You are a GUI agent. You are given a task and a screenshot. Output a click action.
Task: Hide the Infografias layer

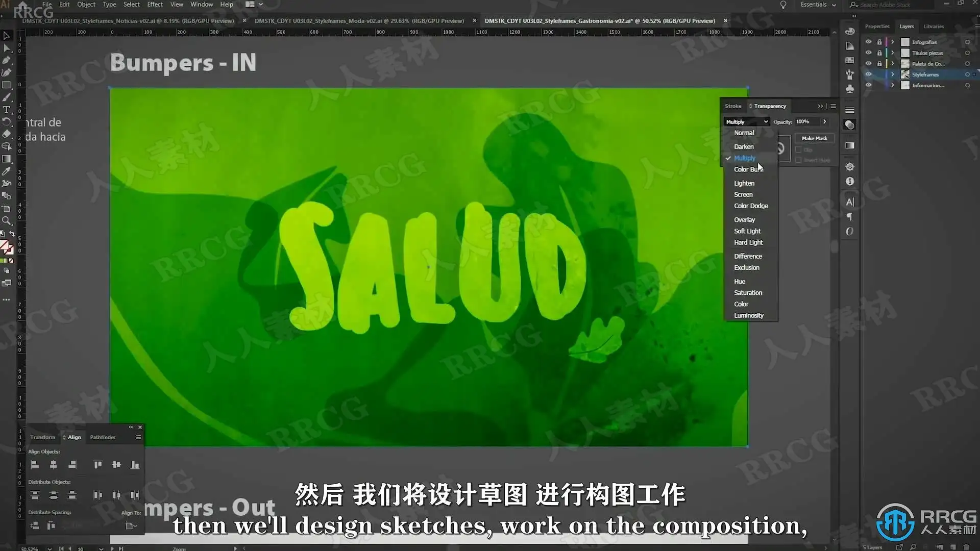pos(868,42)
